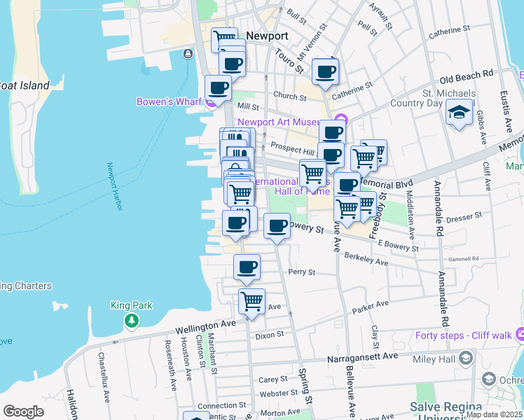
Task: Click coffee cup marker left of Memorial Blvd label
Action: point(347,183)
